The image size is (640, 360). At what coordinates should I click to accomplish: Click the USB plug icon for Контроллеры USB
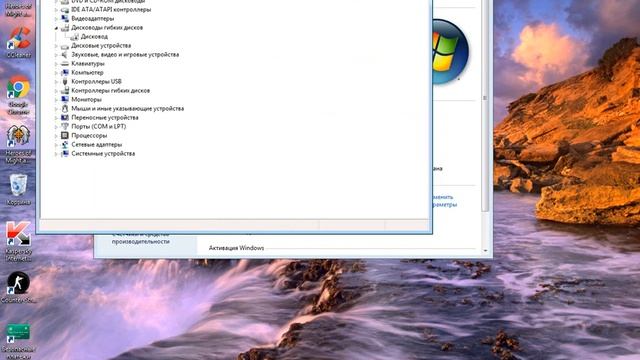point(64,82)
